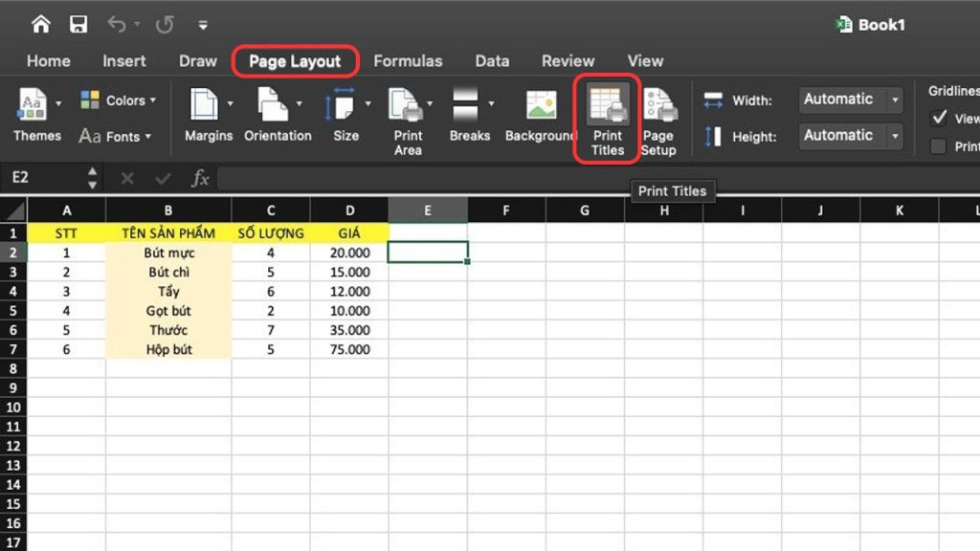Click the Name Box showing E2
Screen dimensions: 980x551
point(41,177)
